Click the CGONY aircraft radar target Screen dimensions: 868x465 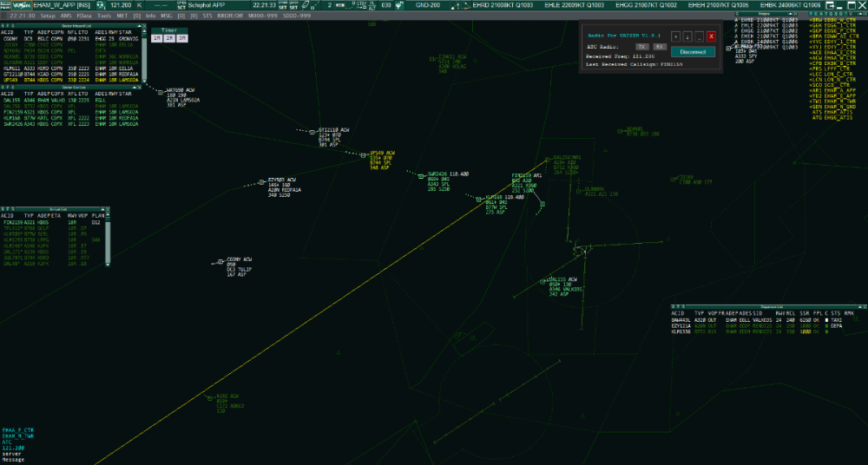219,261
